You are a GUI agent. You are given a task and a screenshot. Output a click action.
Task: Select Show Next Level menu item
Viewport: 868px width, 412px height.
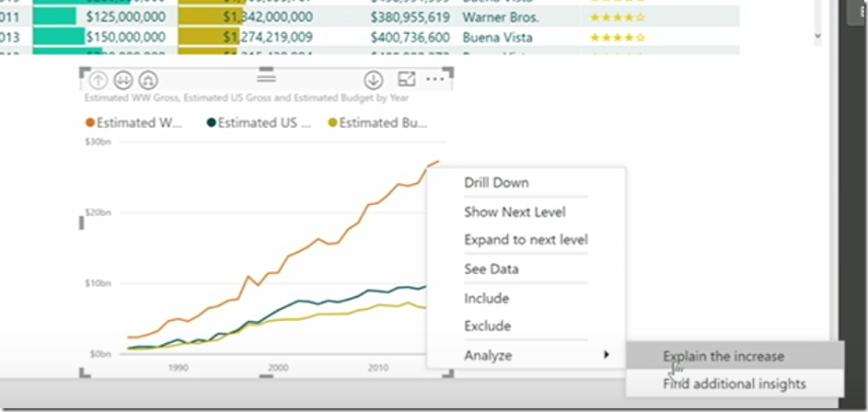[x=515, y=212]
